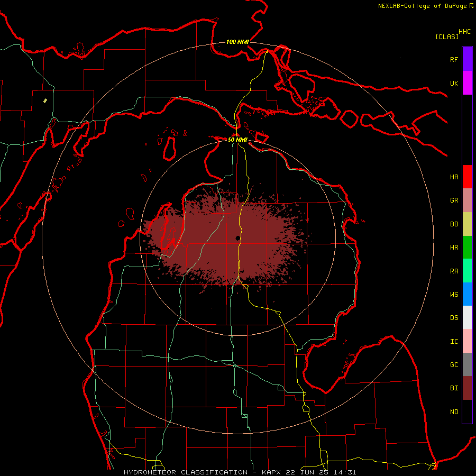Click the BD yellow legend swatch
Image resolution: width=476 pixels, height=476 pixels.
(467, 224)
